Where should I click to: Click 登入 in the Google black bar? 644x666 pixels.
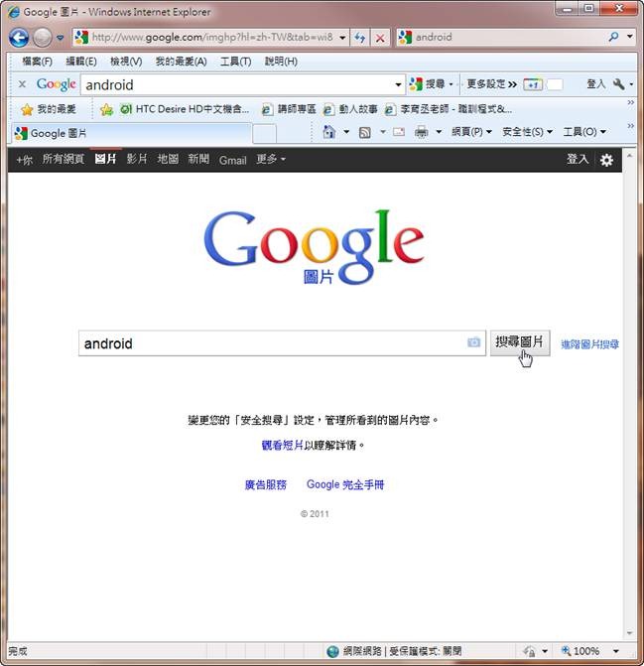pyautogui.click(x=578, y=159)
